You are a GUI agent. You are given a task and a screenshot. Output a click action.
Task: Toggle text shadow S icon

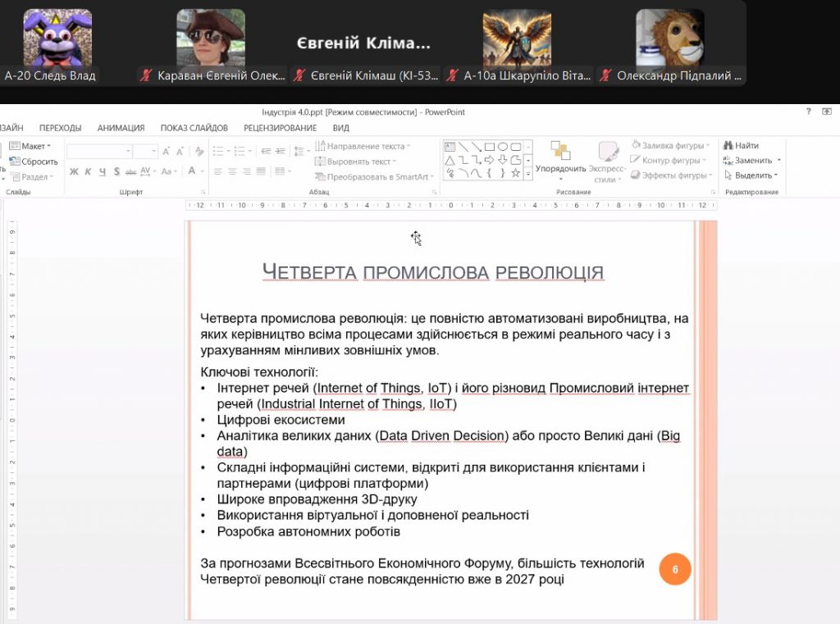pyautogui.click(x=116, y=171)
